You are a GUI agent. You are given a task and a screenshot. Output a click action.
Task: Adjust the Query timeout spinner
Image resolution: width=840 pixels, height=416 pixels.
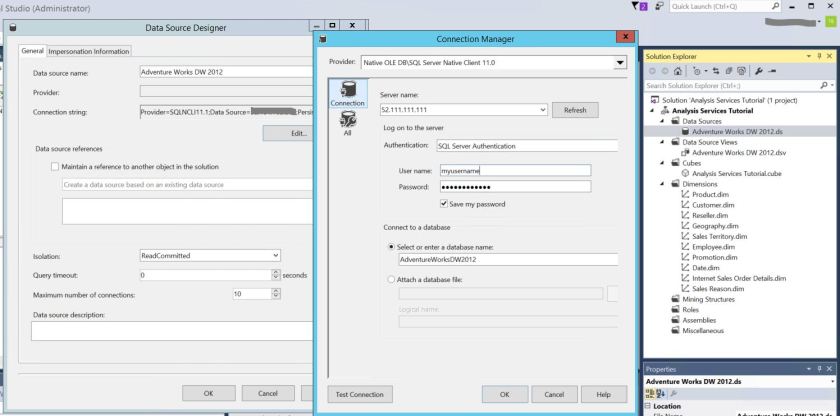pyautogui.click(x=276, y=275)
